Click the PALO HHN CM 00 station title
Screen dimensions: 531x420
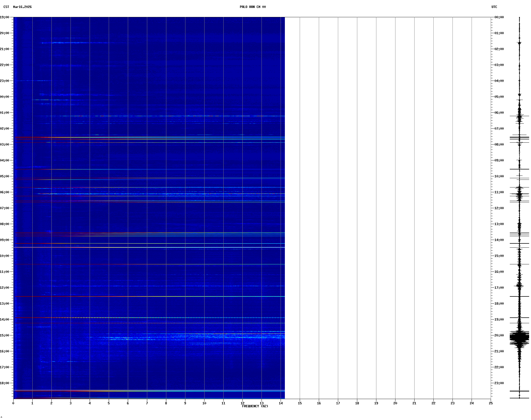point(253,7)
